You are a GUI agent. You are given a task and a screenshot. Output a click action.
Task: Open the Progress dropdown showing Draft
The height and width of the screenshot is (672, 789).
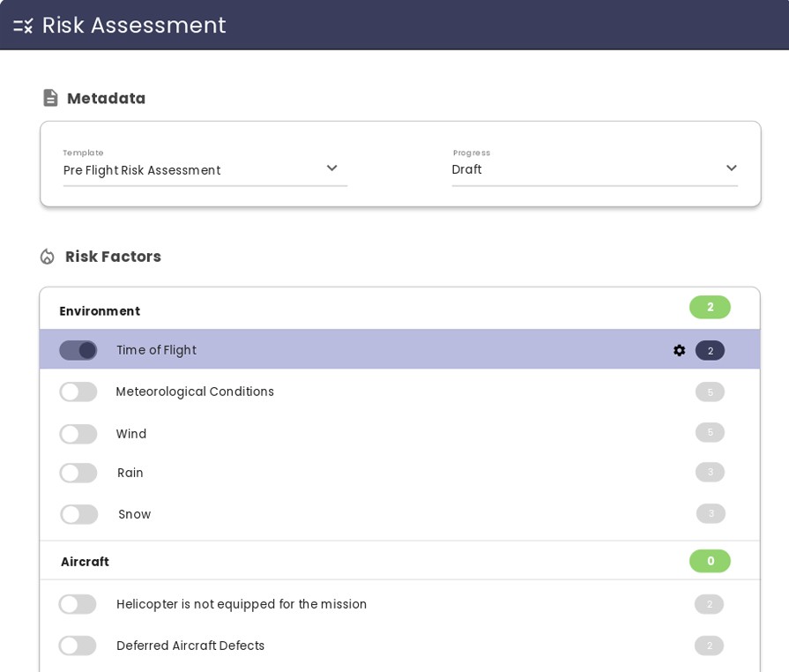(595, 168)
